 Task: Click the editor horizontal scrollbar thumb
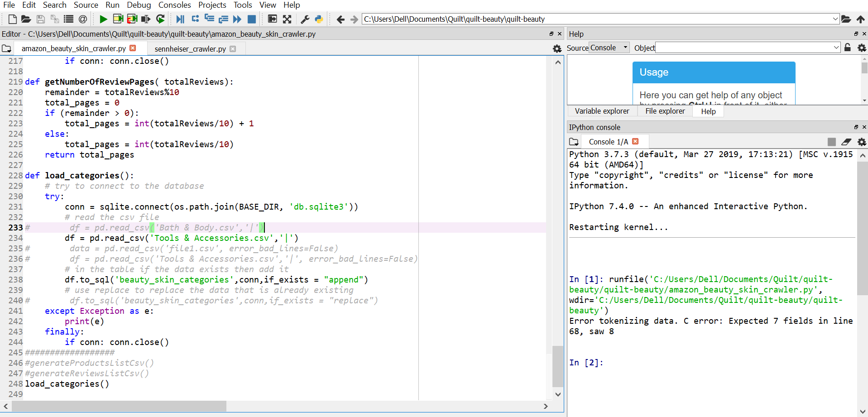click(x=119, y=406)
